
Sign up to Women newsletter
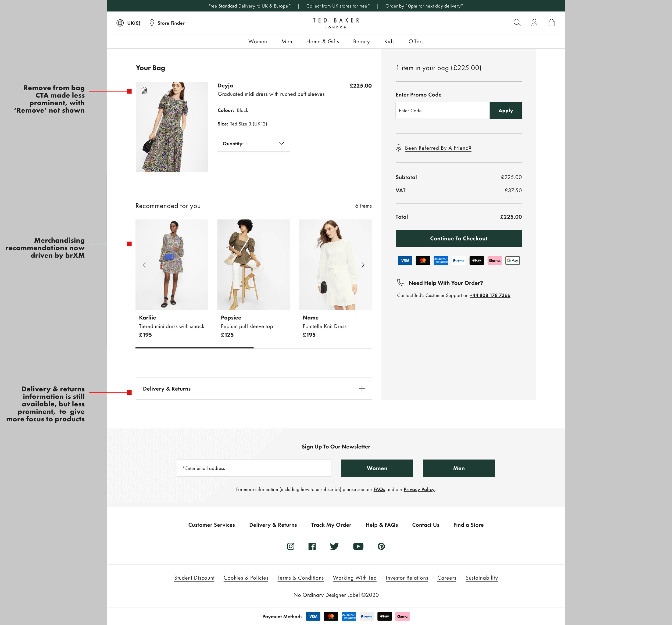pyautogui.click(x=377, y=468)
